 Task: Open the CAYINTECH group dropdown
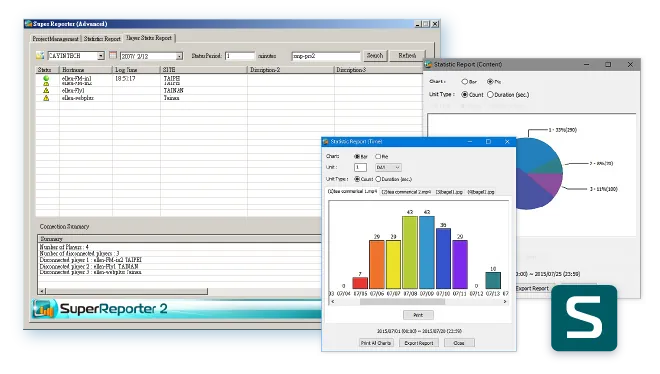point(101,56)
